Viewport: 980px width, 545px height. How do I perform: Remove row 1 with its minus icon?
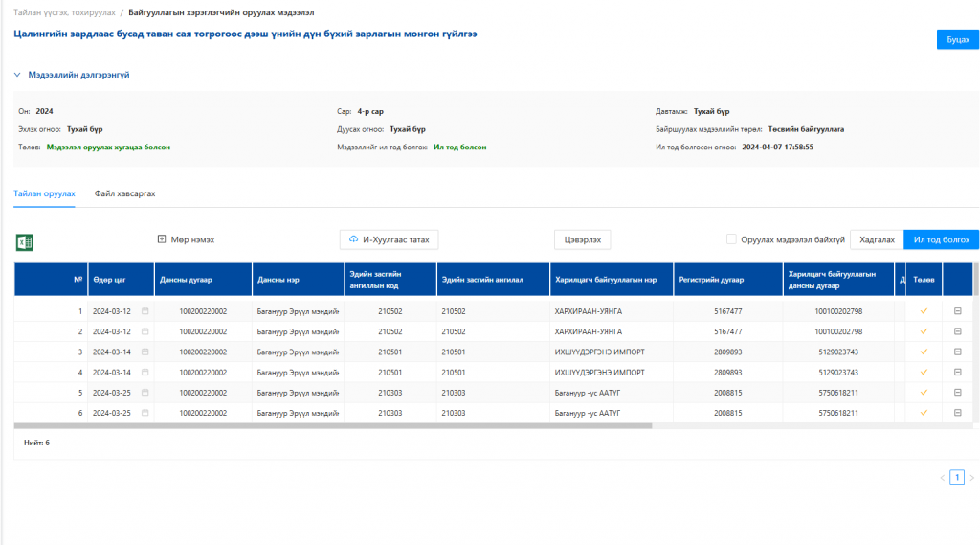click(x=957, y=311)
